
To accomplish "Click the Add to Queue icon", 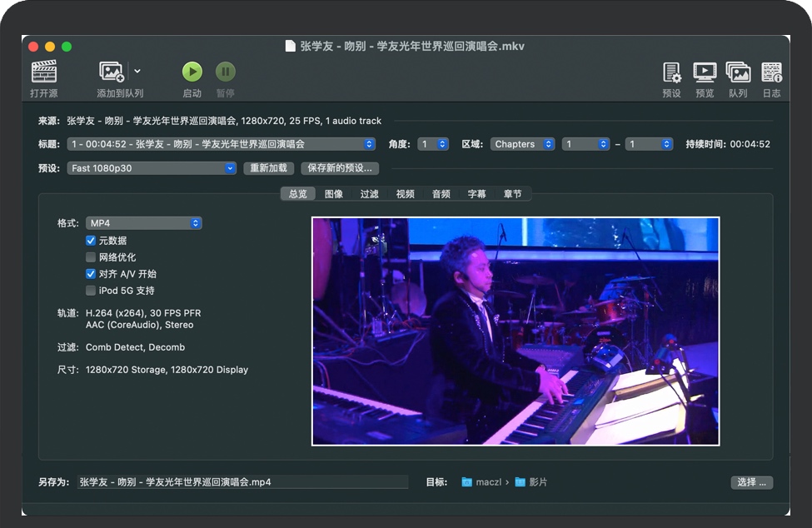I will click(x=112, y=72).
